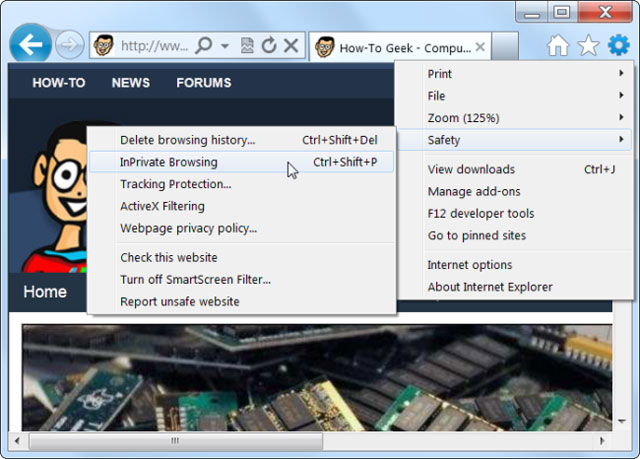Toggle ActiveX Filtering
The height and width of the screenshot is (459, 640).
point(162,206)
